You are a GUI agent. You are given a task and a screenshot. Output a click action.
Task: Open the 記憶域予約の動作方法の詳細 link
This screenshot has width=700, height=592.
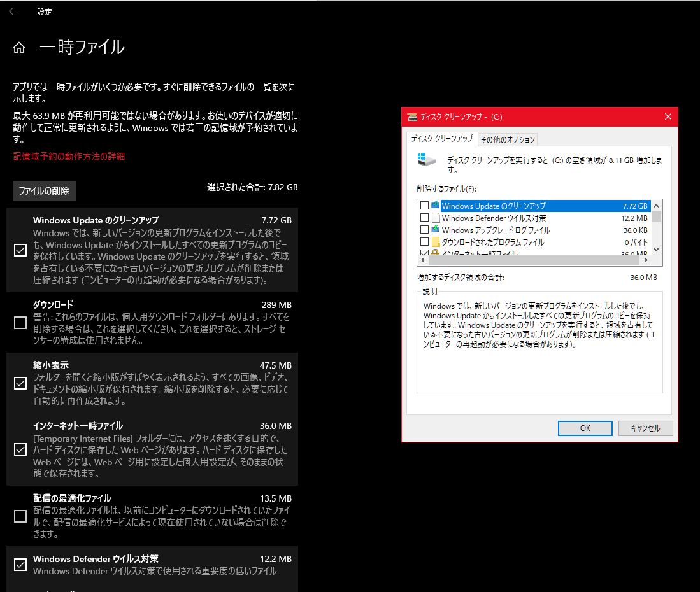tap(69, 157)
